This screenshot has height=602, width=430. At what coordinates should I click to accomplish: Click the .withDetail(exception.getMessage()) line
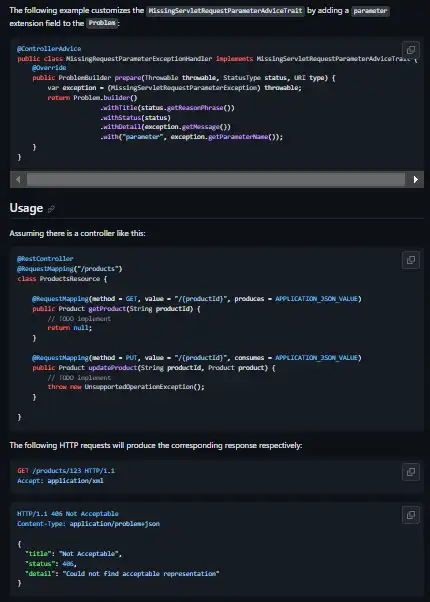point(165,127)
